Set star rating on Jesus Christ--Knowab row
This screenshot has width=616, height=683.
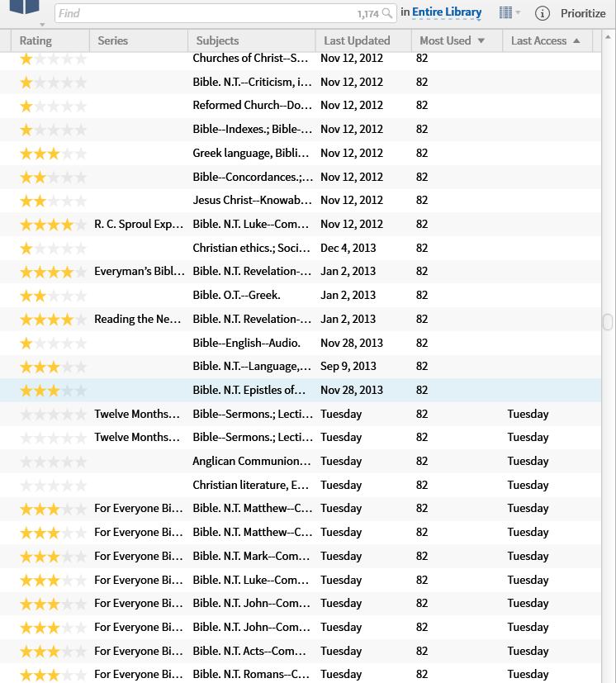53,201
